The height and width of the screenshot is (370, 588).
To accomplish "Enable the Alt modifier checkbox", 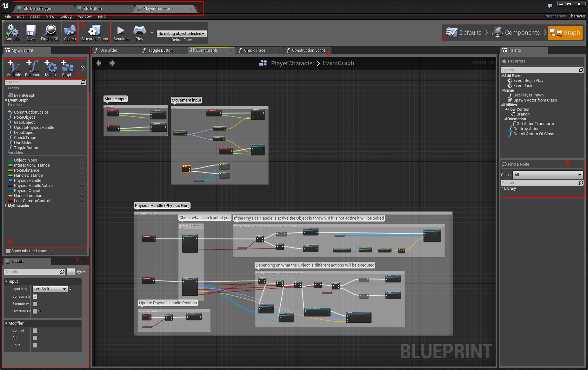I will (35, 338).
